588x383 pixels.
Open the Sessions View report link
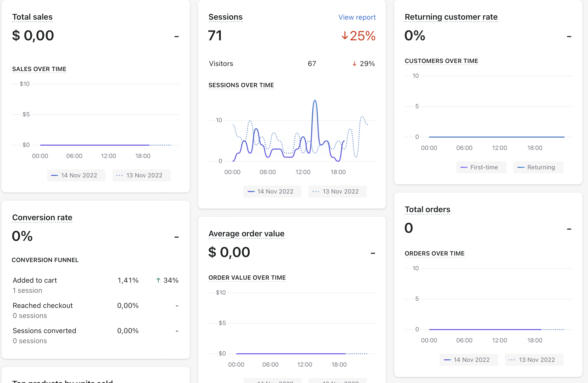pyautogui.click(x=357, y=17)
